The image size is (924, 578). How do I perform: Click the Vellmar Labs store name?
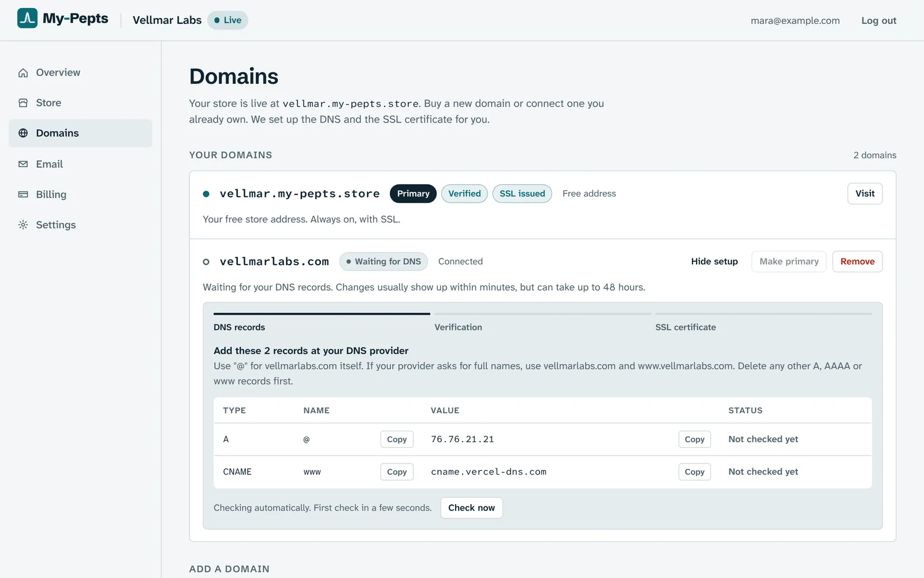167,20
